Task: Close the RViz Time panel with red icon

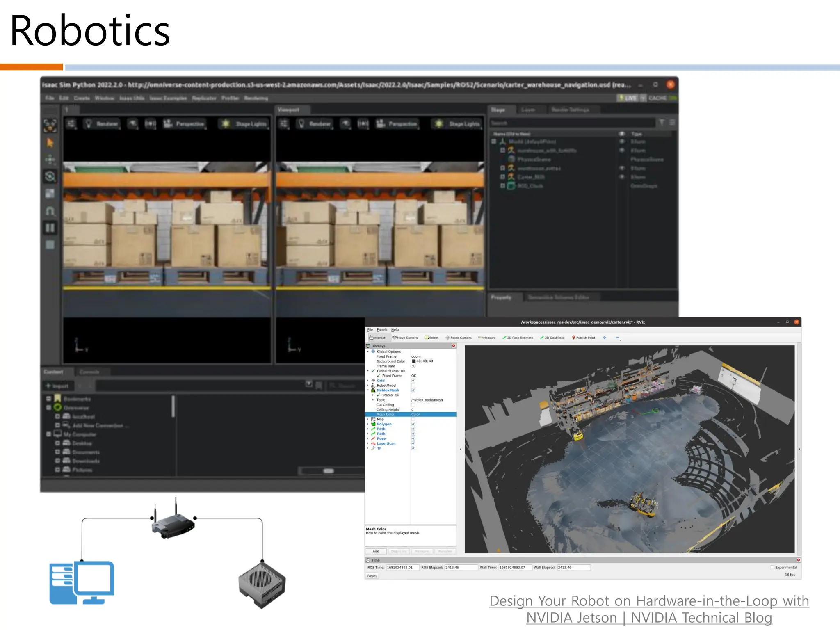Action: (798, 560)
